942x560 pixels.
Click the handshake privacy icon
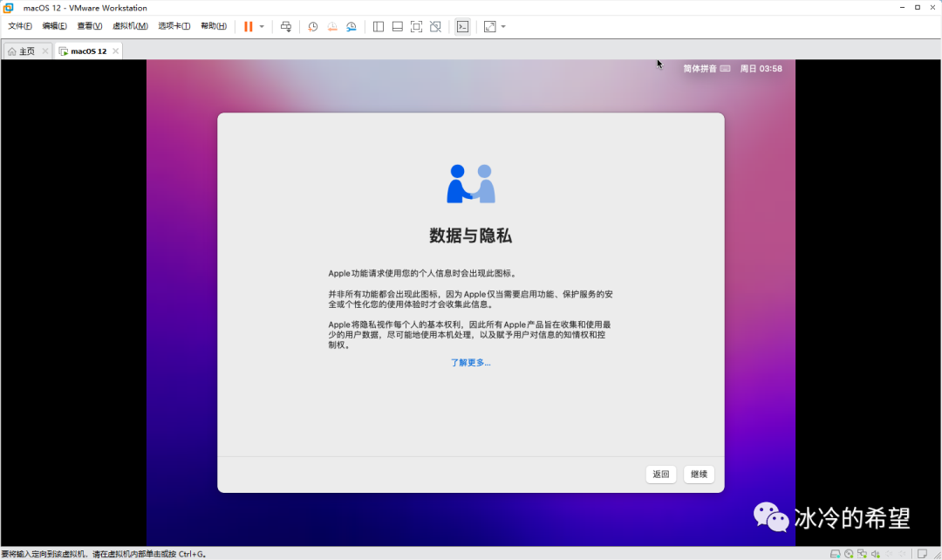click(471, 184)
